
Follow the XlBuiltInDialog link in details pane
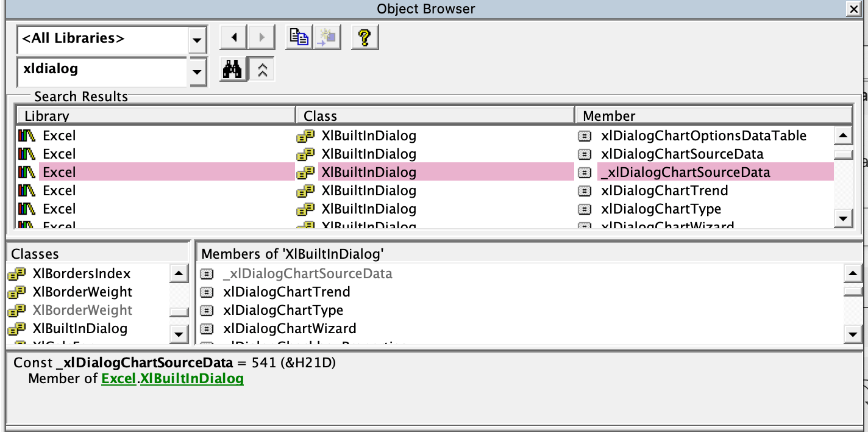(x=192, y=378)
